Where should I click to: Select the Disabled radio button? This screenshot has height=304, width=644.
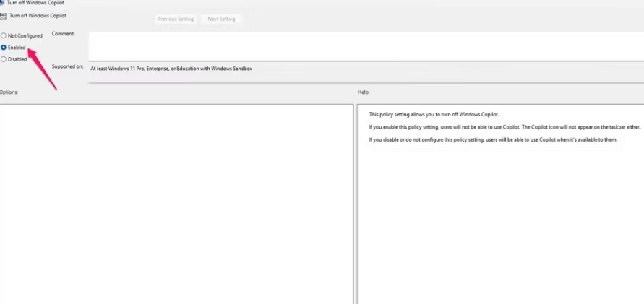click(4, 59)
